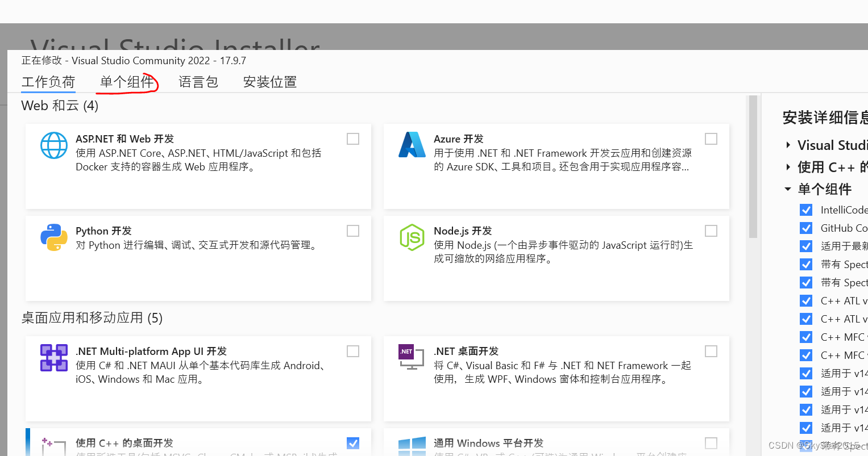Expand the 使用 C++ details node
Screen dimensions: 868x456
788,167
